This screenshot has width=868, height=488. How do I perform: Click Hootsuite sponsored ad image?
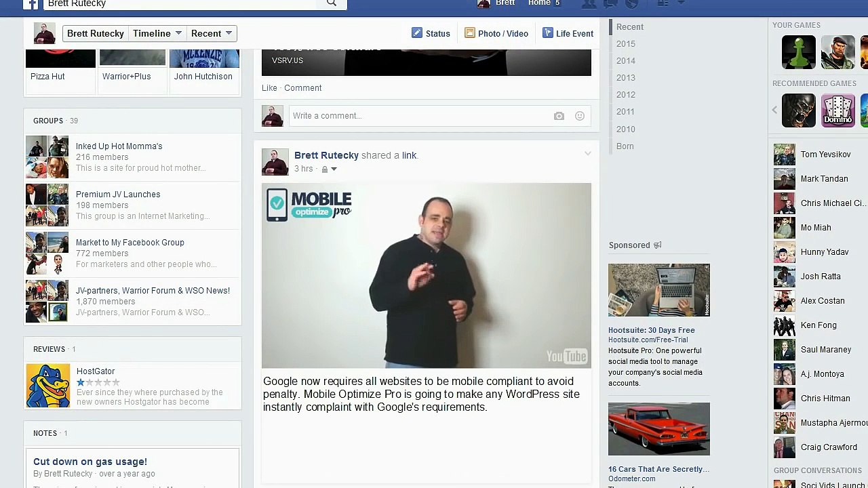pyautogui.click(x=659, y=290)
